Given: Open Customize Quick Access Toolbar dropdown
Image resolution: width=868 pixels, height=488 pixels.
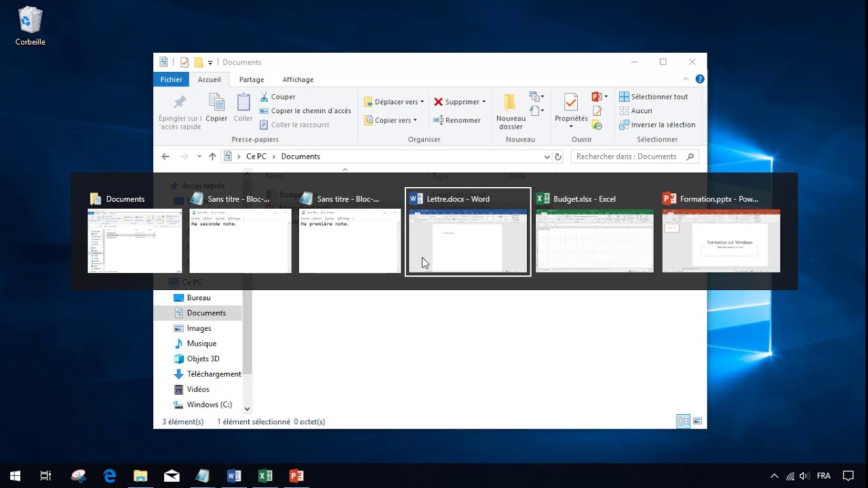Looking at the screenshot, I should (210, 62).
